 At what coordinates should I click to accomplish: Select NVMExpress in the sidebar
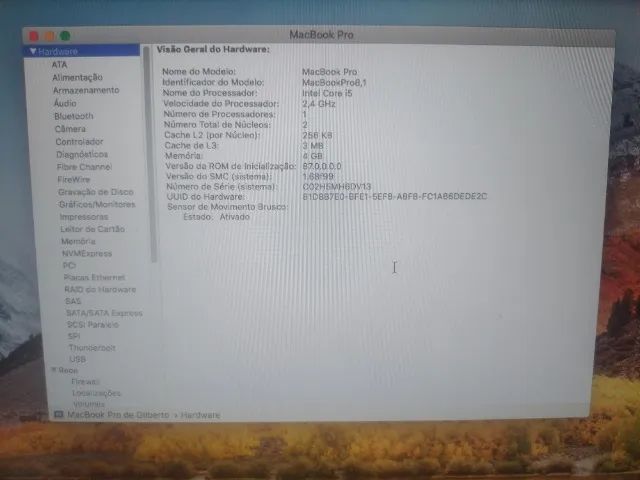point(87,253)
